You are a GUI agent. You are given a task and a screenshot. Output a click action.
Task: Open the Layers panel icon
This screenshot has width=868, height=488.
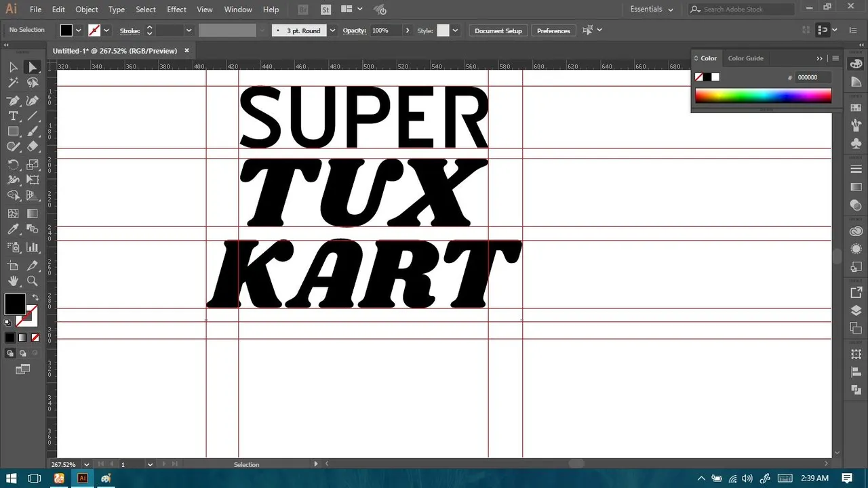click(x=856, y=310)
